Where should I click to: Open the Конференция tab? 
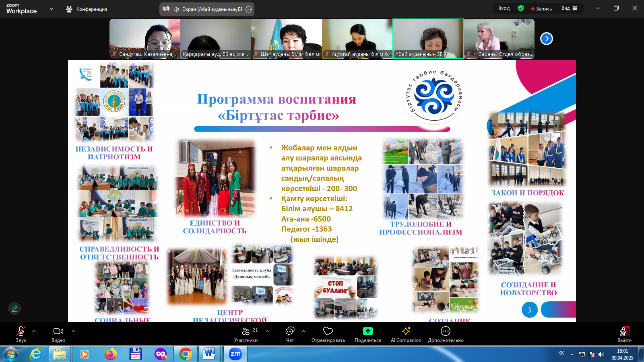pyautogui.click(x=87, y=9)
